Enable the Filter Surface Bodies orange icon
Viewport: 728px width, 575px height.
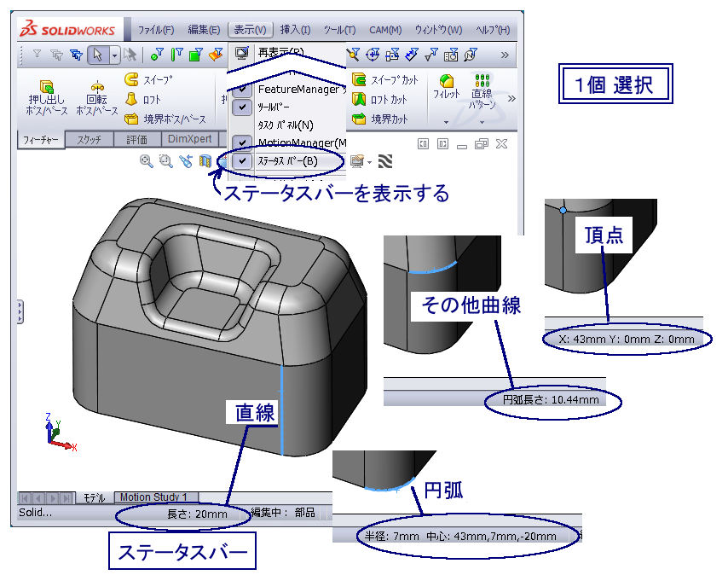(x=216, y=55)
